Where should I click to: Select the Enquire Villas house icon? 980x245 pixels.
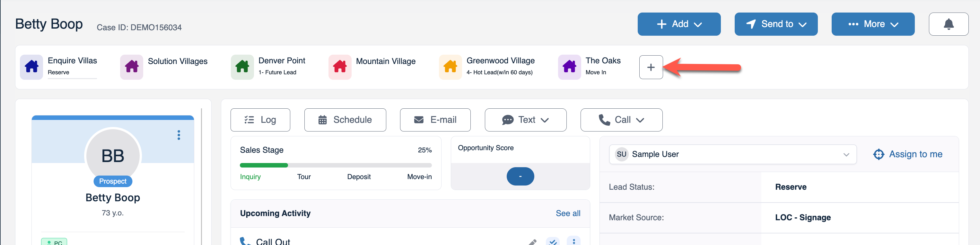(x=31, y=67)
